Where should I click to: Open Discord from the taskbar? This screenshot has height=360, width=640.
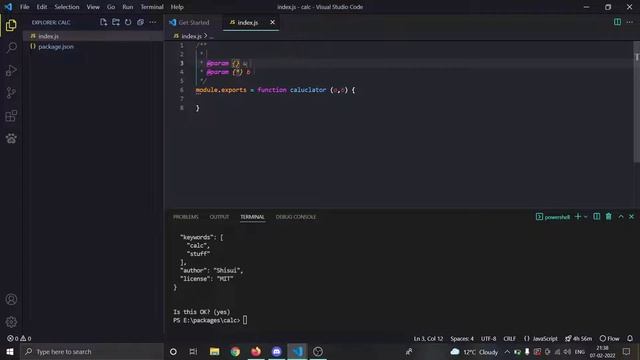point(276,351)
